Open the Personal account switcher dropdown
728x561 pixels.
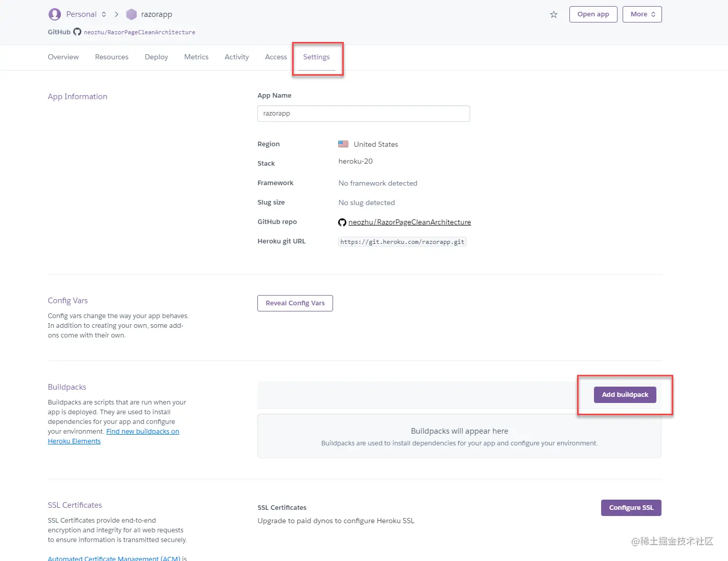coord(86,14)
